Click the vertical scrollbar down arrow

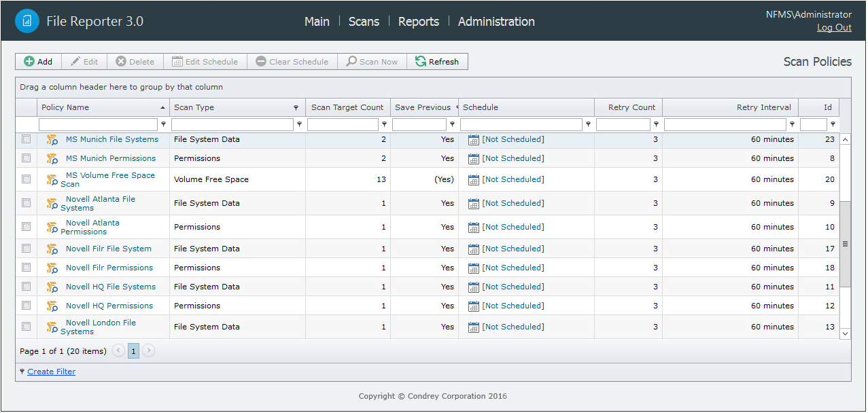click(845, 334)
